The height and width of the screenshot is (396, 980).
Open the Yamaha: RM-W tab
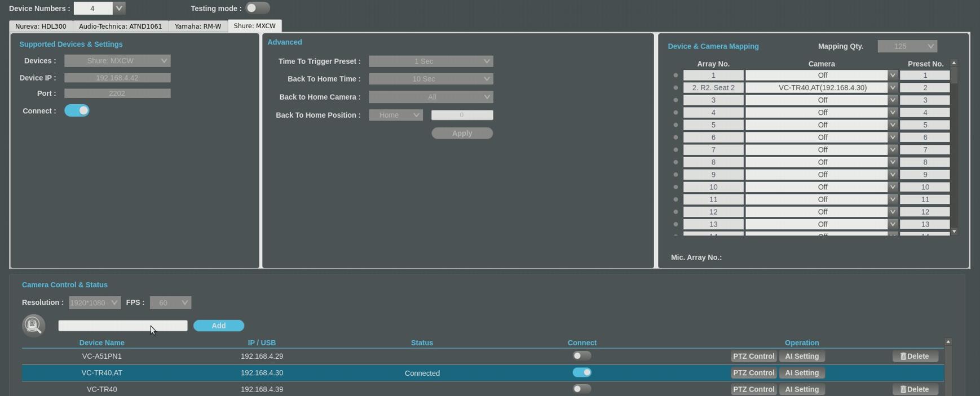click(198, 26)
